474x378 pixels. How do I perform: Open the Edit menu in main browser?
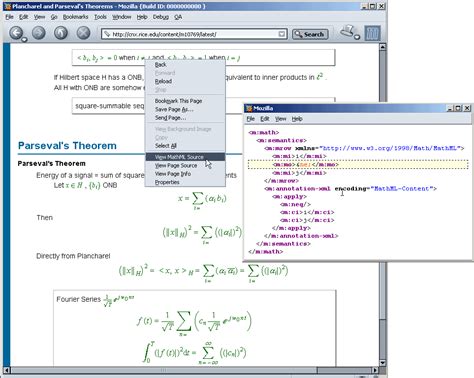[x=23, y=17]
